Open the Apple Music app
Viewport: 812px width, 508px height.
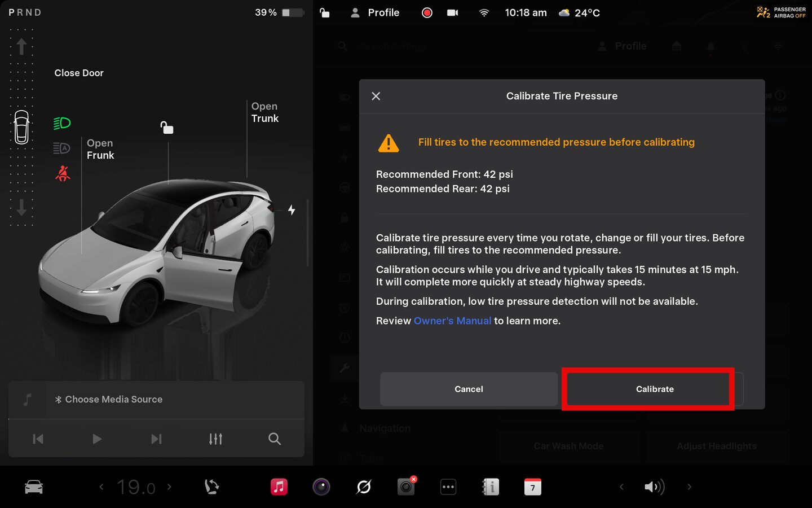coord(279,487)
